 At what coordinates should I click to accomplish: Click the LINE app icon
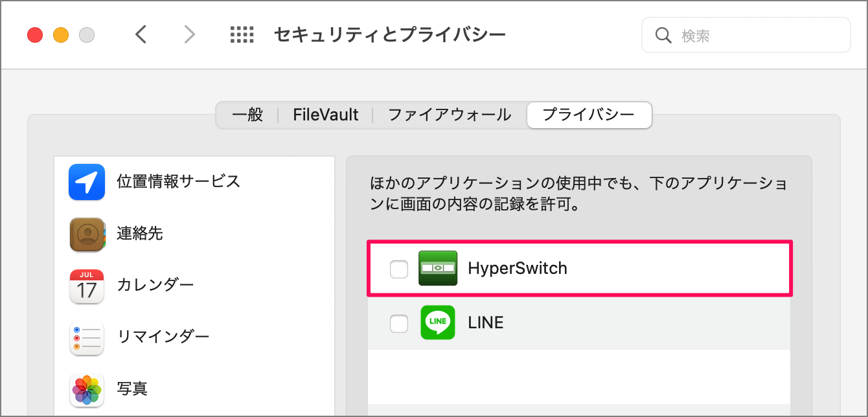point(438,322)
